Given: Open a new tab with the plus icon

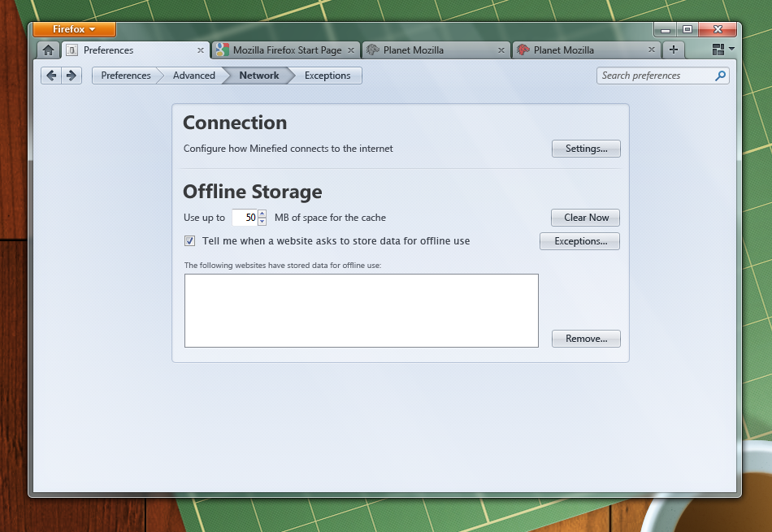Looking at the screenshot, I should click(x=673, y=50).
